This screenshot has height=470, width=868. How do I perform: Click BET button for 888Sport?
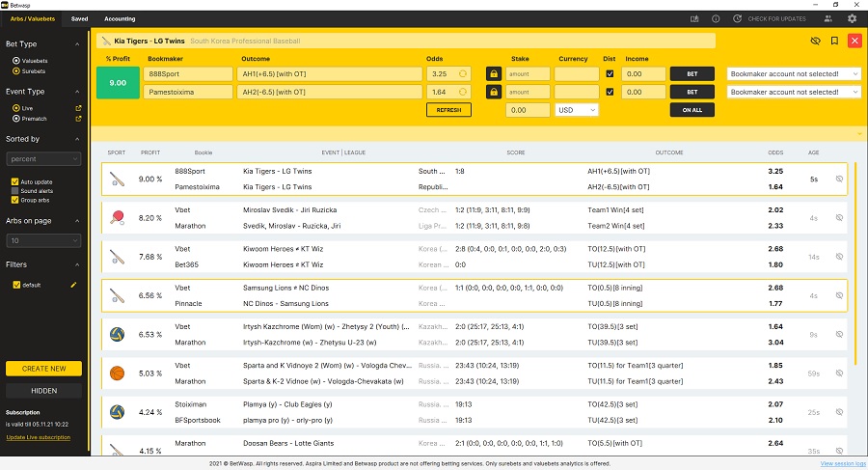pyautogui.click(x=692, y=73)
